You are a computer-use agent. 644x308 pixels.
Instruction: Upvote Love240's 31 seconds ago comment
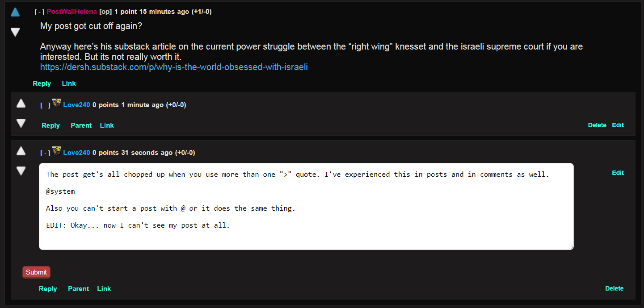coord(21,151)
